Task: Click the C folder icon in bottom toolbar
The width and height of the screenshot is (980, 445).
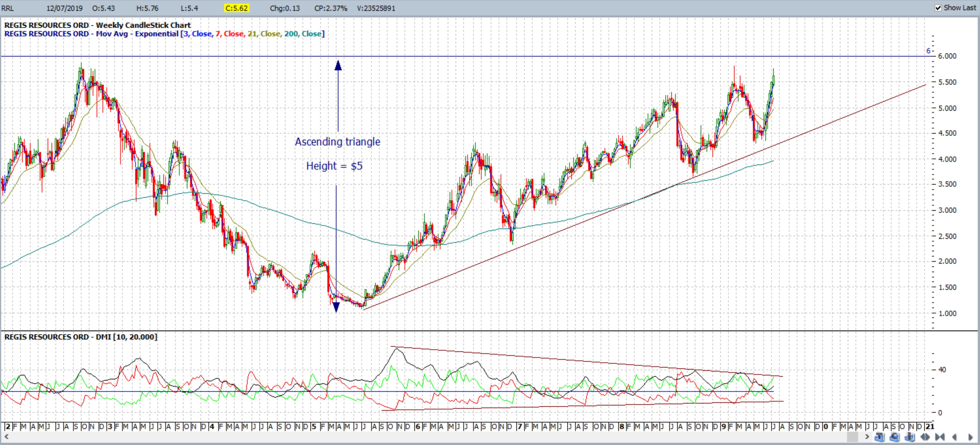Action: (894, 437)
